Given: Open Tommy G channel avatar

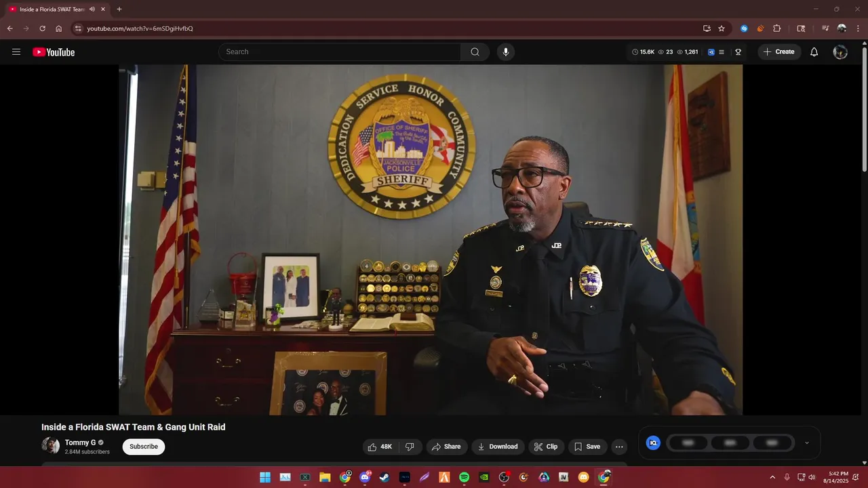Looking at the screenshot, I should [x=50, y=445].
